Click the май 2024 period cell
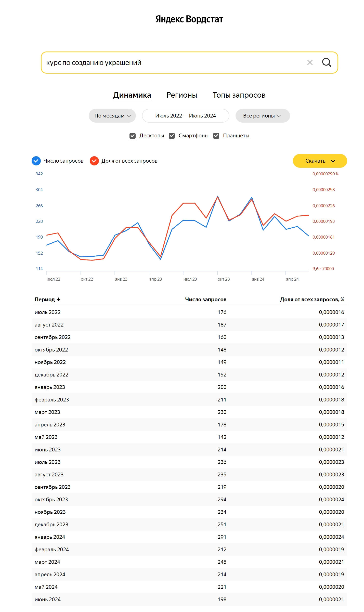This screenshot has height=612, width=364. 46,587
